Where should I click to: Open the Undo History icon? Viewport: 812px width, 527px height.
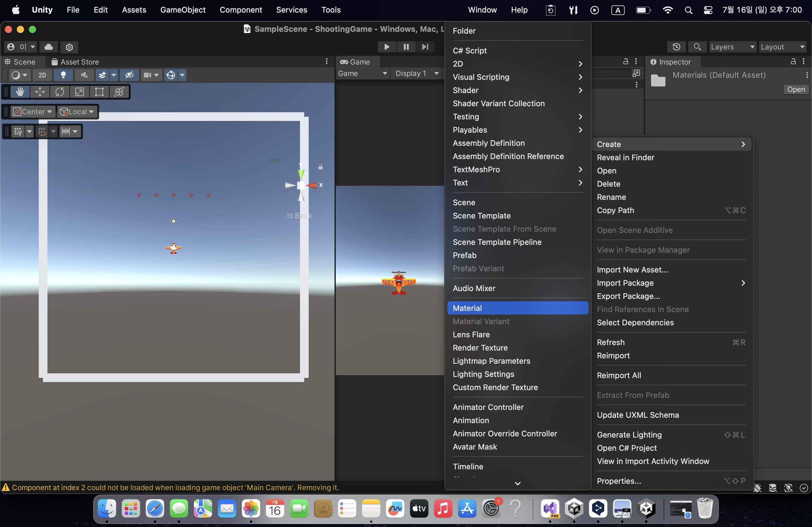676,47
